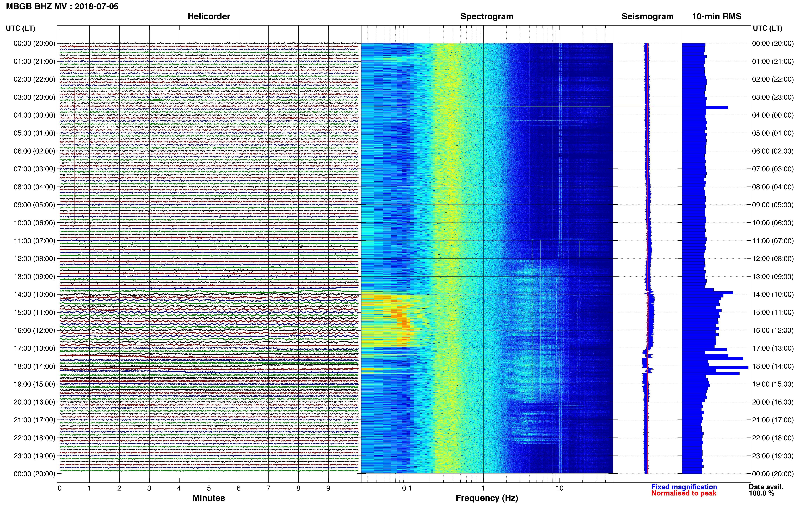Click '20:00 (16:00)' on the helicorder time axis
The width and height of the screenshot is (812, 508).
(x=34, y=402)
